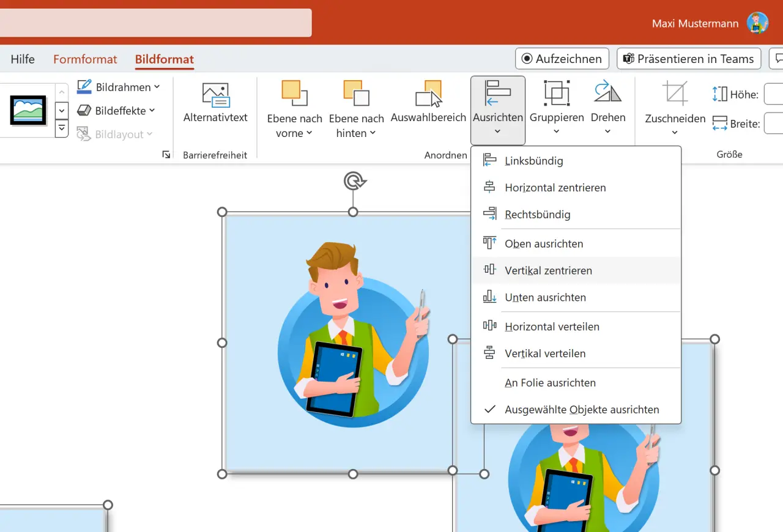Click the Höhe input field
Screen dimensions: 783x532
pos(776,94)
